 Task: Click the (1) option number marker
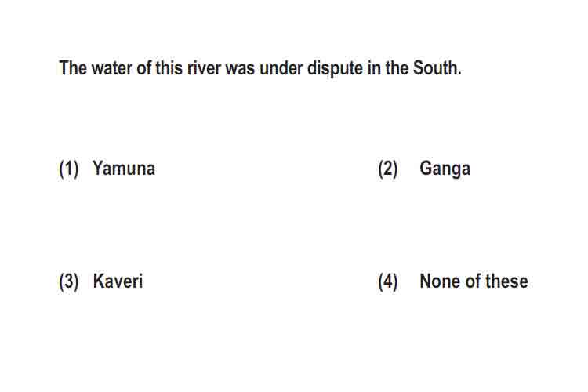point(69,169)
